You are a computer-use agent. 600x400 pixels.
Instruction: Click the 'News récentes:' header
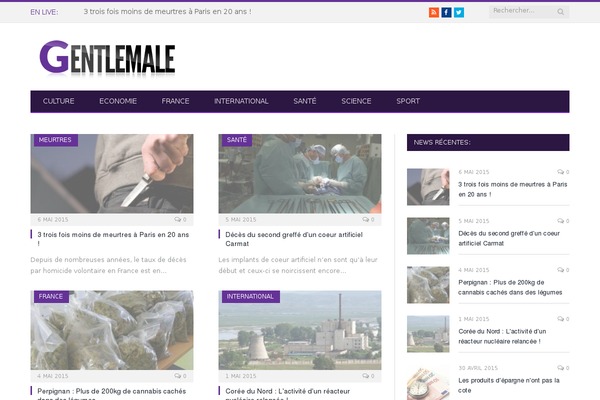(x=488, y=142)
